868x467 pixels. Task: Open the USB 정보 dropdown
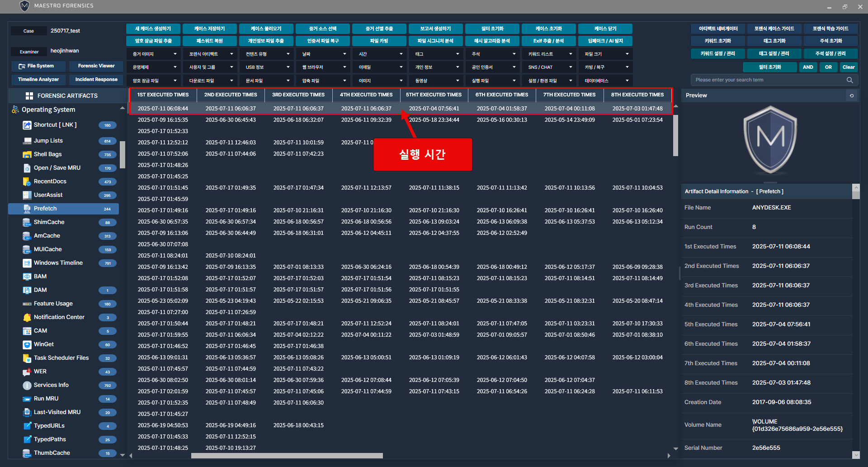tap(267, 67)
